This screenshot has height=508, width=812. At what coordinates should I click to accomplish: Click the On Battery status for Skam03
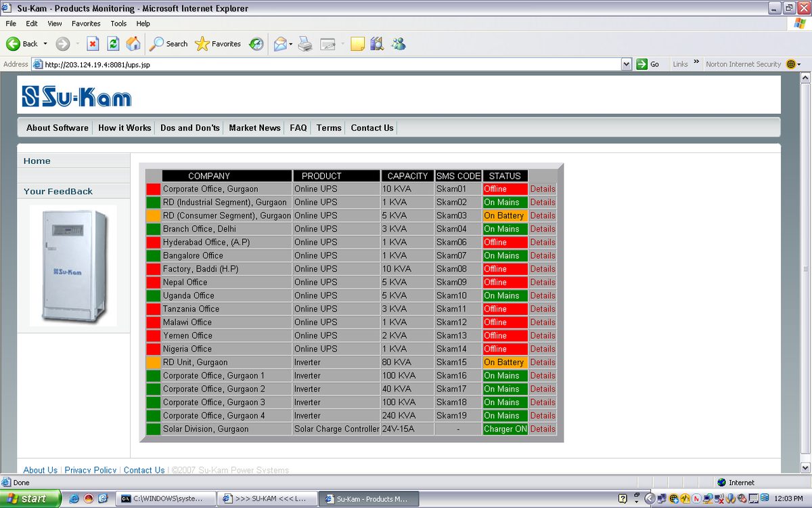(505, 215)
